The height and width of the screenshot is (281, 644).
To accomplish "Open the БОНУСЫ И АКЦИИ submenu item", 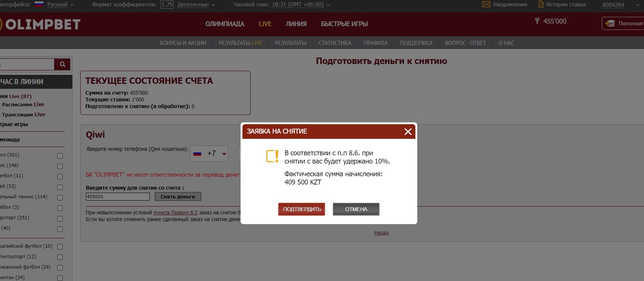I will 183,43.
